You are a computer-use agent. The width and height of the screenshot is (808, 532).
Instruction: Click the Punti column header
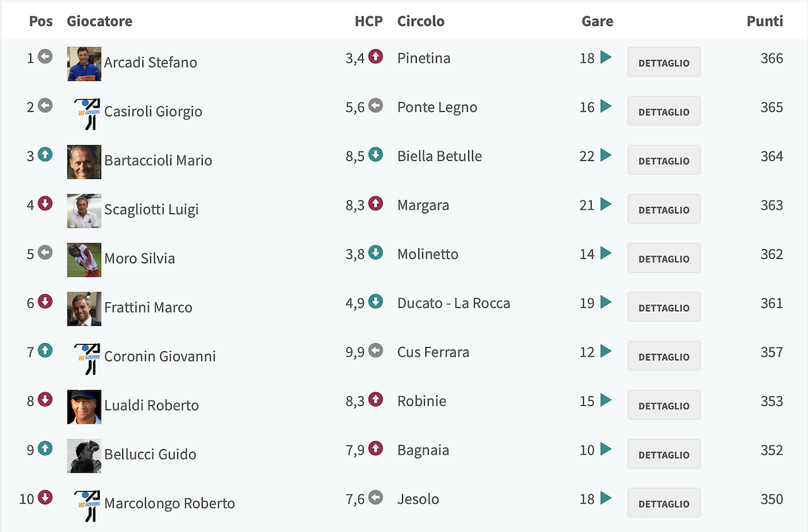(764, 21)
